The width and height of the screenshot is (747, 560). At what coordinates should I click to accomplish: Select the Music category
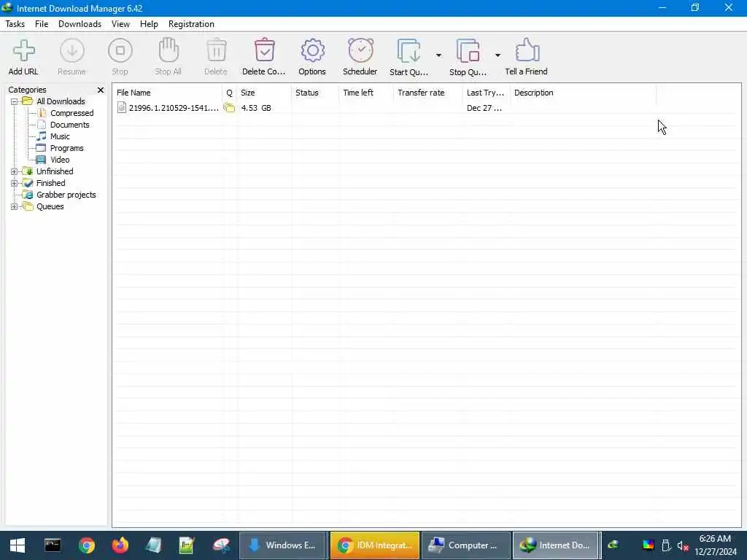coord(60,136)
